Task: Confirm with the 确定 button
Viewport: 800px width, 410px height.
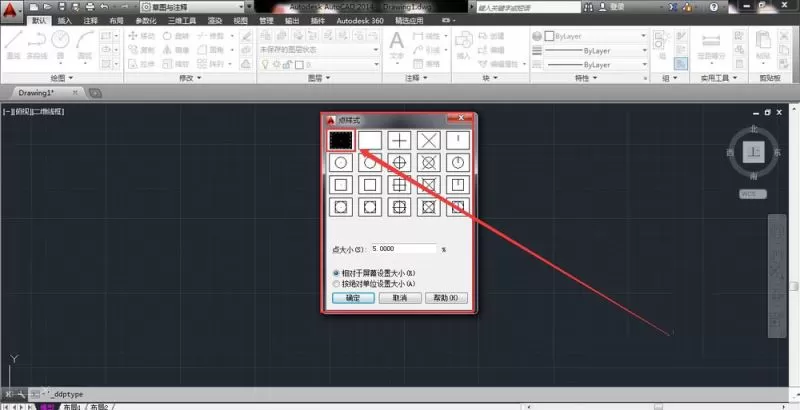Action: (x=353, y=298)
